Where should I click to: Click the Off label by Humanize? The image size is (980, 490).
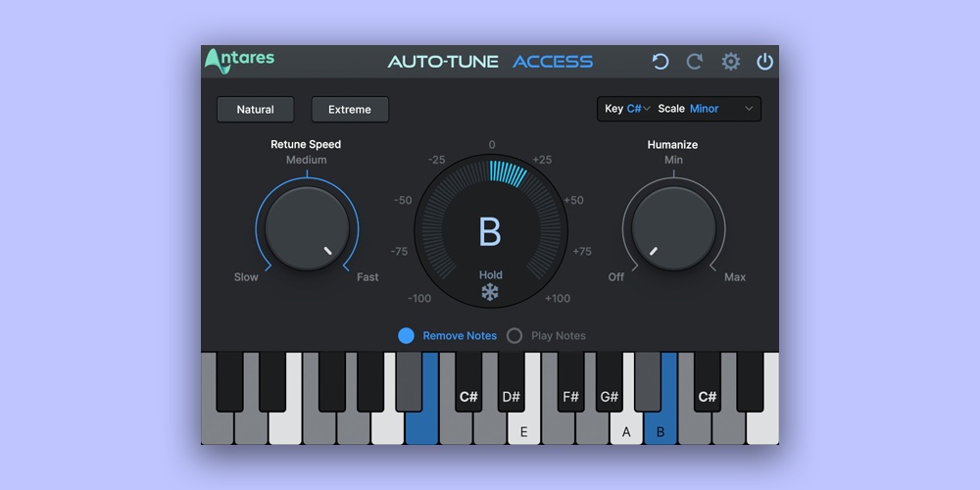616,277
